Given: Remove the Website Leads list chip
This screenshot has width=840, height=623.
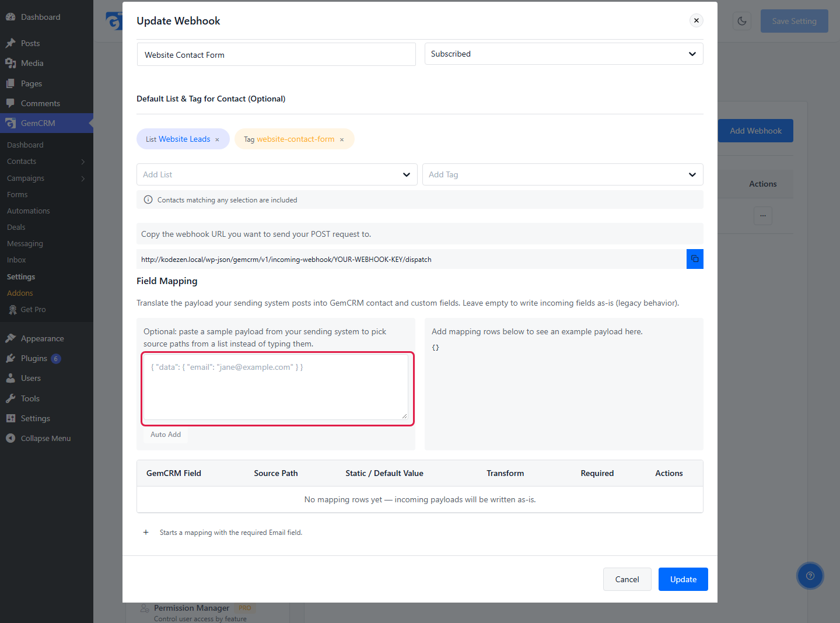Looking at the screenshot, I should (217, 139).
